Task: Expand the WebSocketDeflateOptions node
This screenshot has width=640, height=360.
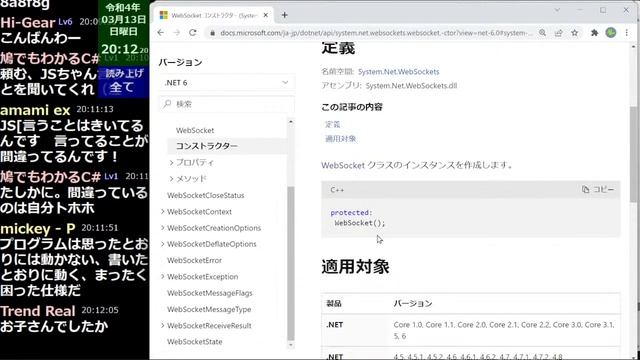Action: (x=163, y=244)
